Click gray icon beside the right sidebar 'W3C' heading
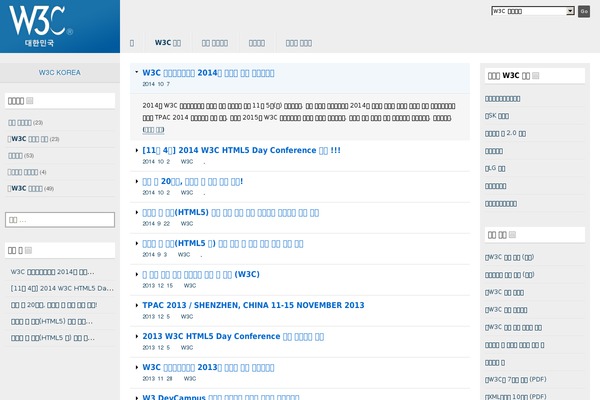The image size is (600, 400). (535, 76)
